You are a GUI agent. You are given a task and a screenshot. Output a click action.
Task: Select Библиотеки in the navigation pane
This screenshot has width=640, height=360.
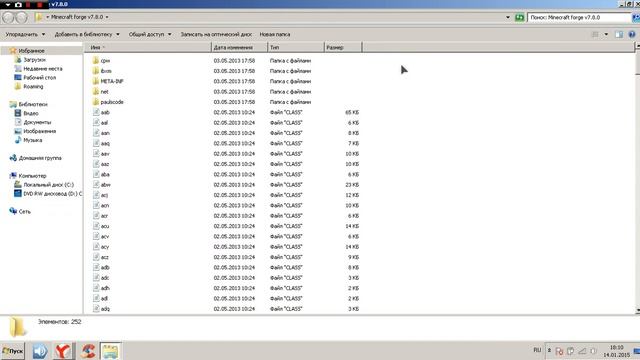(x=33, y=104)
